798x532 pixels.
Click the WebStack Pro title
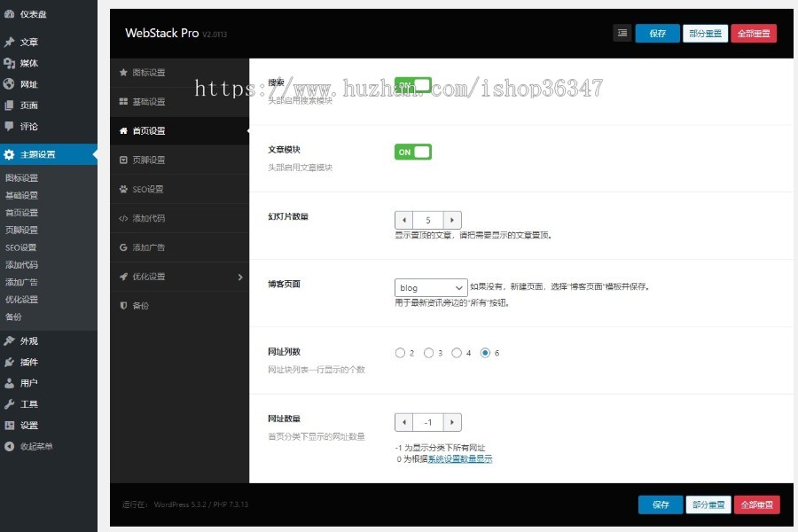click(162, 33)
